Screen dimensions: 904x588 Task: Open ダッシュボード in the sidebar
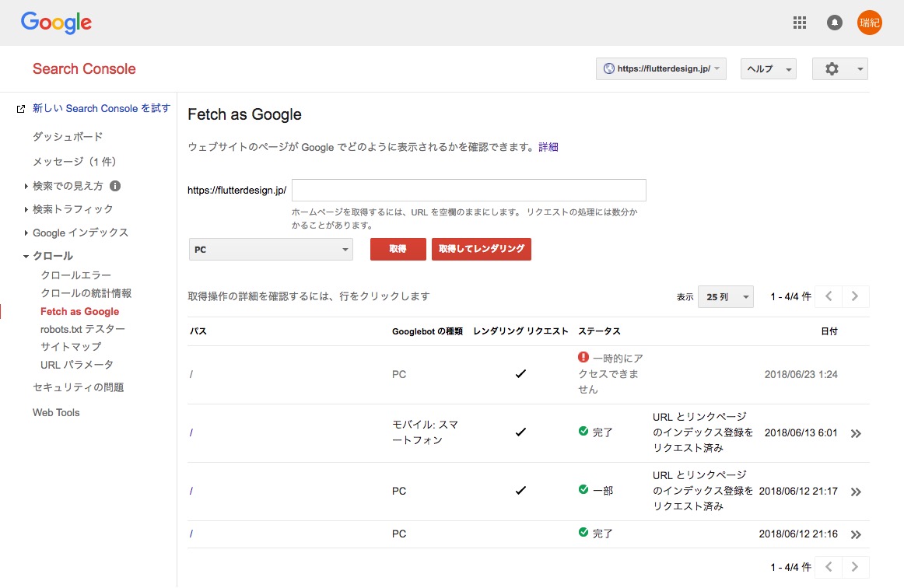(68, 137)
